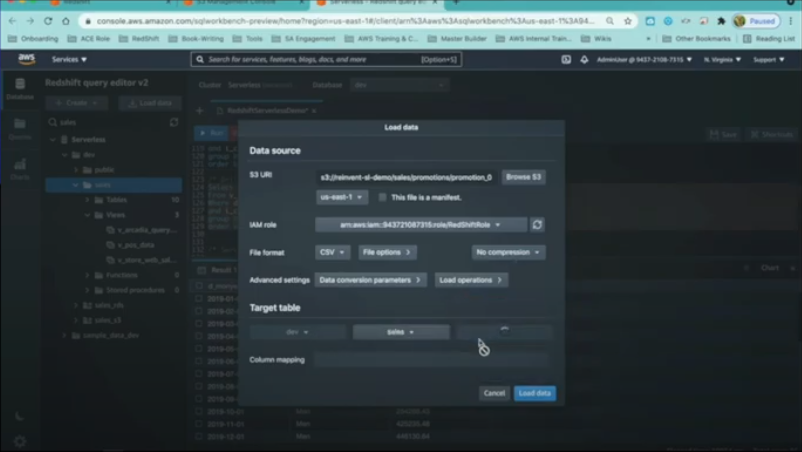Click the blue Load data button

point(534,393)
